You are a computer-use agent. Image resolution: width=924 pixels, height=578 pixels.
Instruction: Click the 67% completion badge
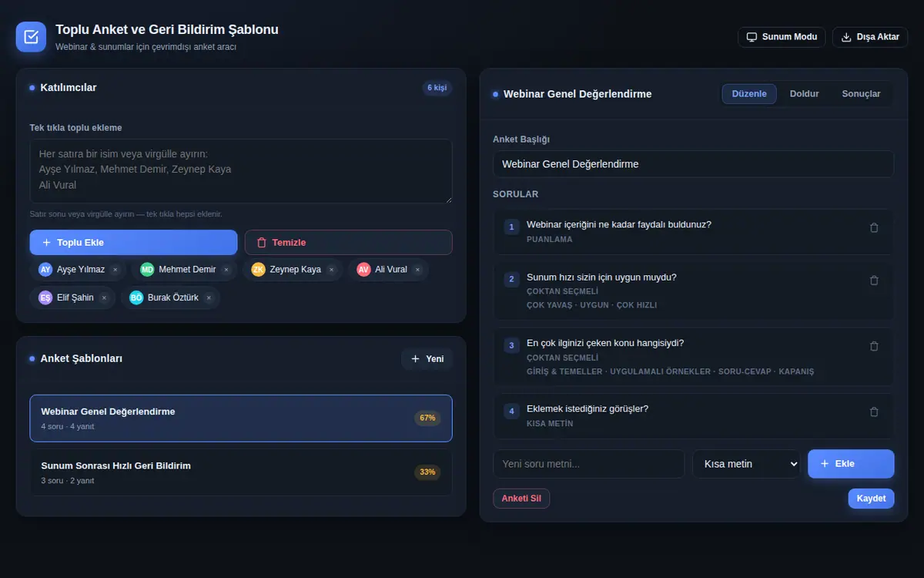coord(427,418)
